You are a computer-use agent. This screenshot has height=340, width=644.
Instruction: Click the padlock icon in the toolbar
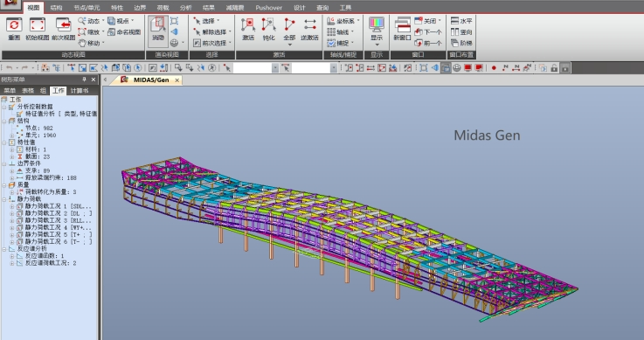pos(554,68)
